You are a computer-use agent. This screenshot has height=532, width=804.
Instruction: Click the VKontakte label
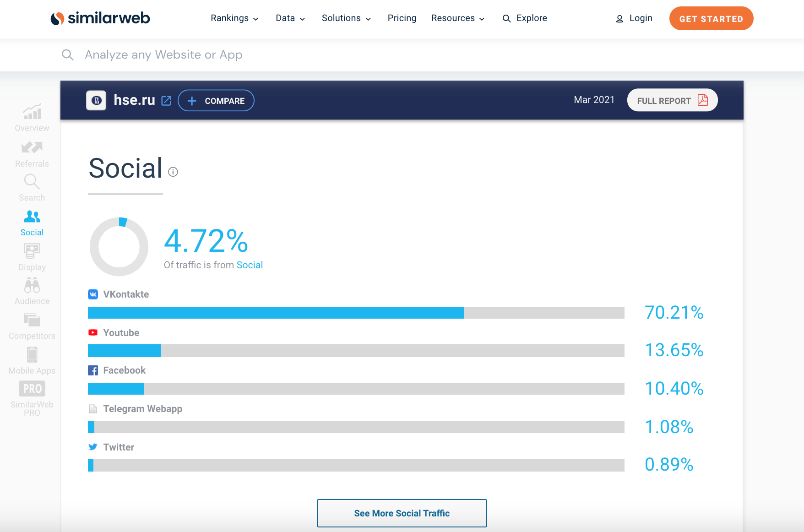point(126,294)
